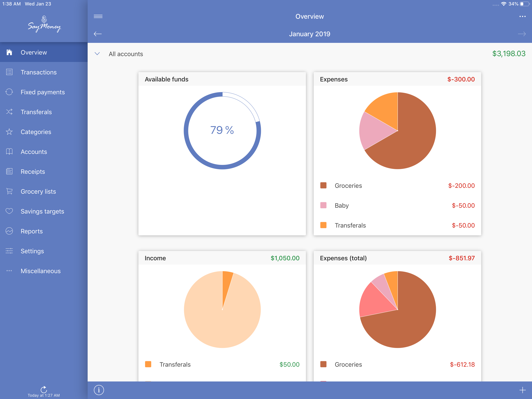Select Transferals income row $50.00

222,364
